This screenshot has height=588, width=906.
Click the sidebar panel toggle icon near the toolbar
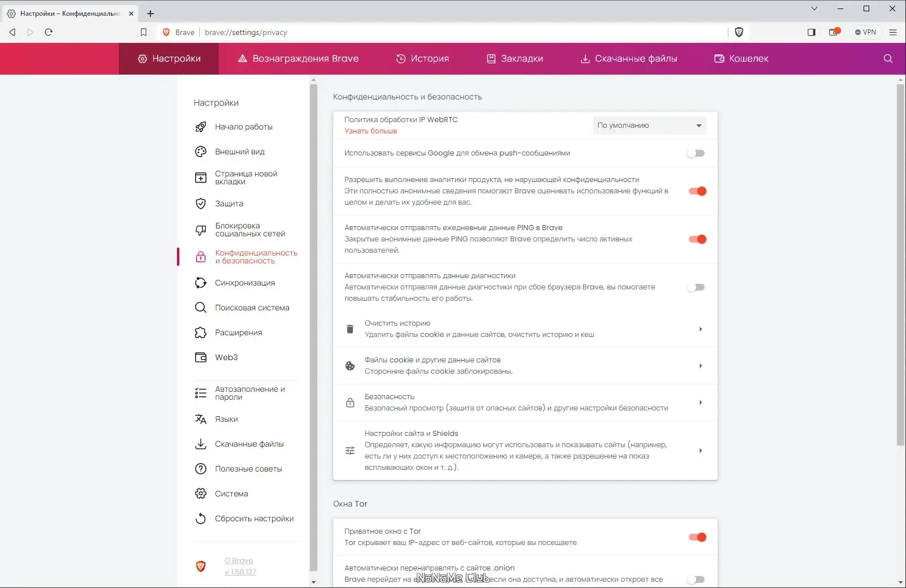pyautogui.click(x=811, y=32)
